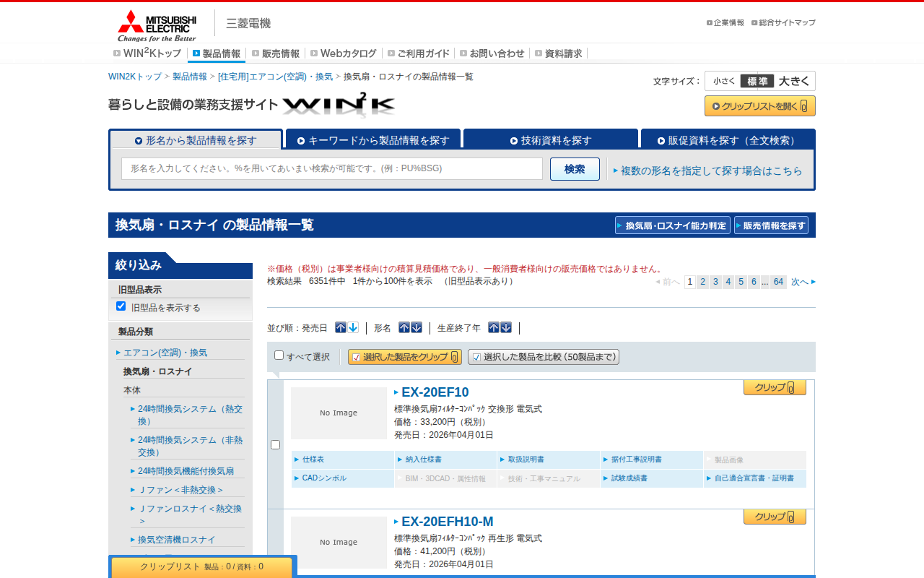Viewport: 924px width, 578px height.
Task: Open 製品情報 in main menu
Action: tap(217, 53)
